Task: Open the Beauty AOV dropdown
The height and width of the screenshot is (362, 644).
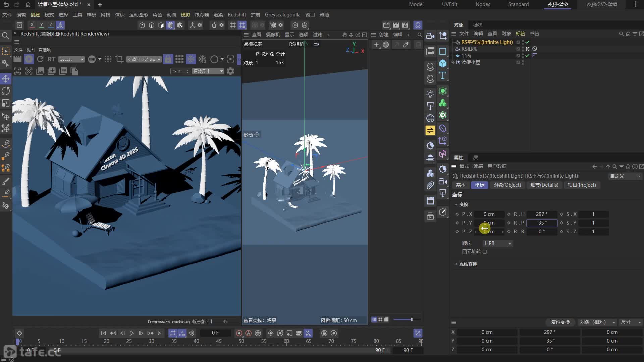Action: pyautogui.click(x=71, y=59)
